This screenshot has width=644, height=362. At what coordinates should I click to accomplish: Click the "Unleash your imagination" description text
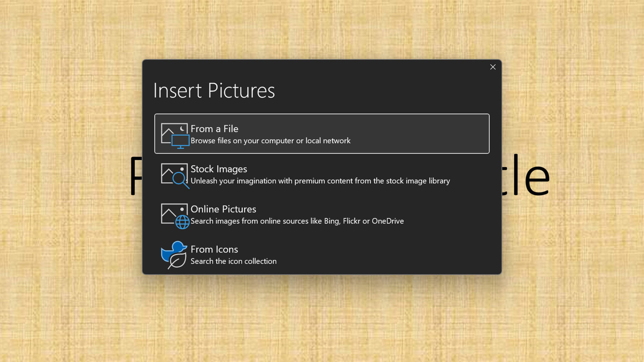click(x=320, y=181)
